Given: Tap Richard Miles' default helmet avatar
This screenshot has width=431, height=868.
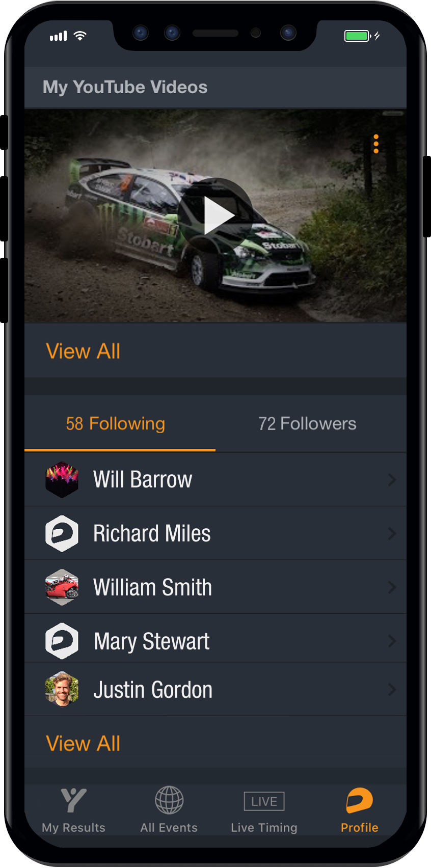Looking at the screenshot, I should coord(62,533).
